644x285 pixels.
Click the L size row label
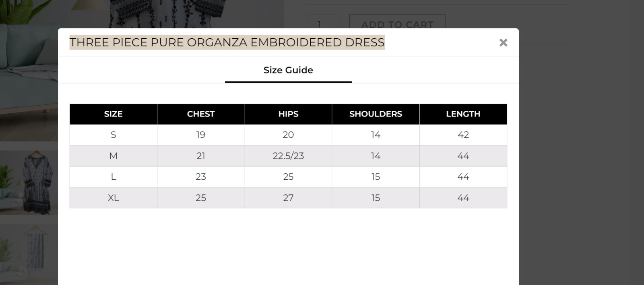[x=113, y=177]
